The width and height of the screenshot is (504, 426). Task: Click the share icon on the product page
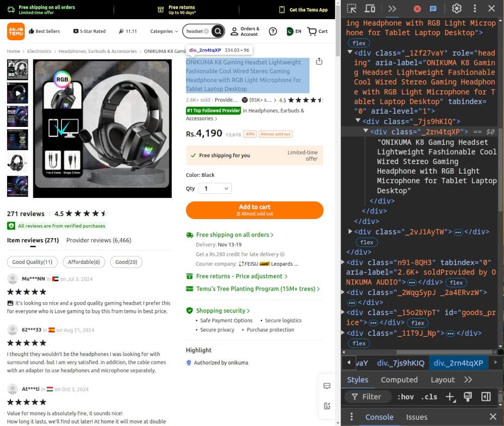tap(319, 60)
